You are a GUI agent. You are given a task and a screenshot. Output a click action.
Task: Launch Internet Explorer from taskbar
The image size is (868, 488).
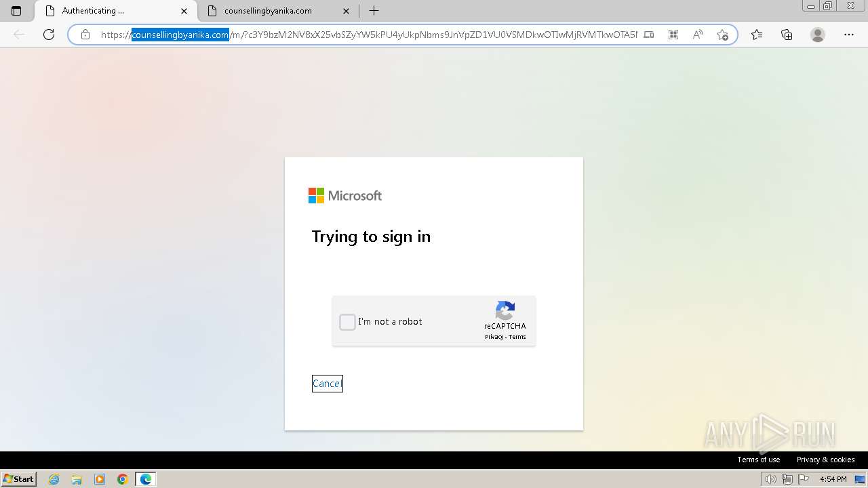click(x=54, y=479)
